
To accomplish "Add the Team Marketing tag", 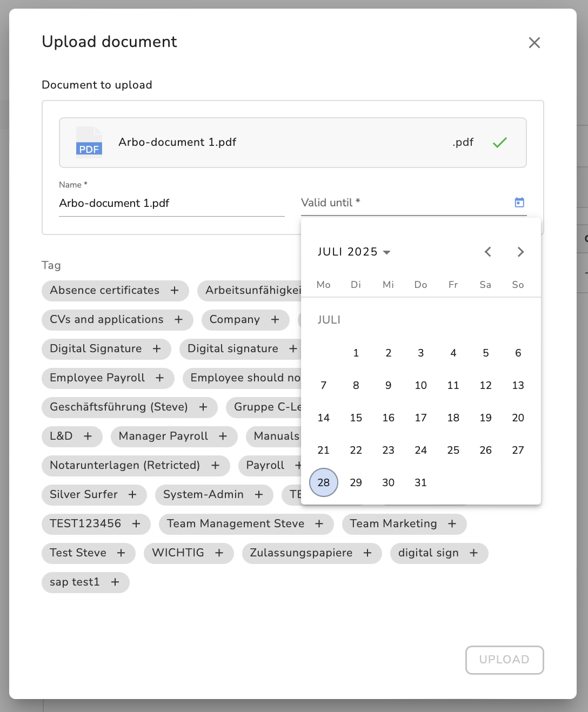I will [452, 524].
